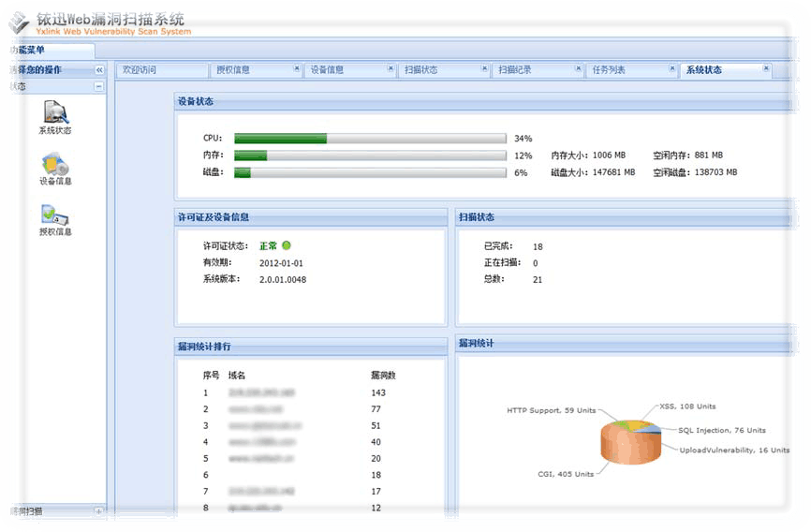Close the 扫描状态 tab
Image resolution: width=811 pixels, height=532 pixels.
tap(484, 68)
